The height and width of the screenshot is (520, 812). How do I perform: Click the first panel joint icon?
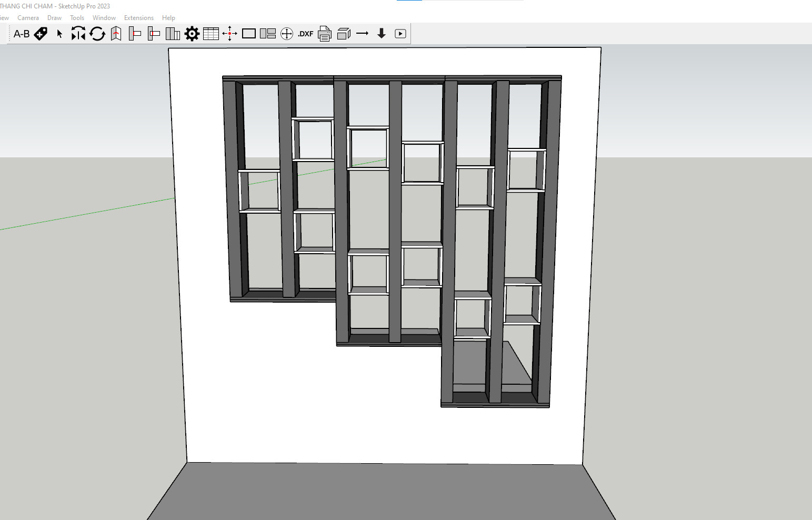click(135, 34)
